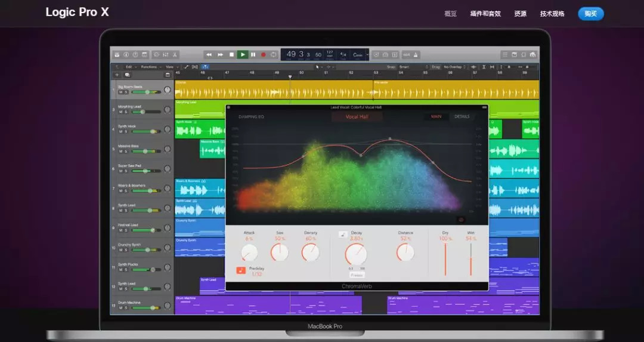Screen dimensions: 644x342
Task: Stop playback with the Stop button
Action: tap(231, 54)
